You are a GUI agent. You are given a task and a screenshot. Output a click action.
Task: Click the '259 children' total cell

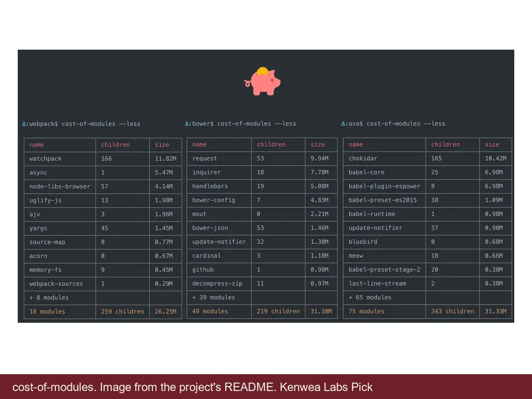(122, 312)
